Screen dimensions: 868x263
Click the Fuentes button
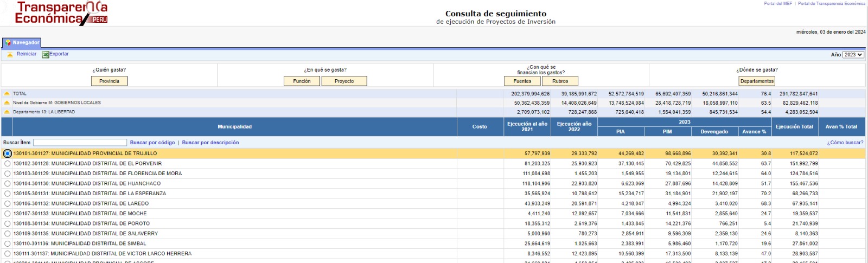522,81
